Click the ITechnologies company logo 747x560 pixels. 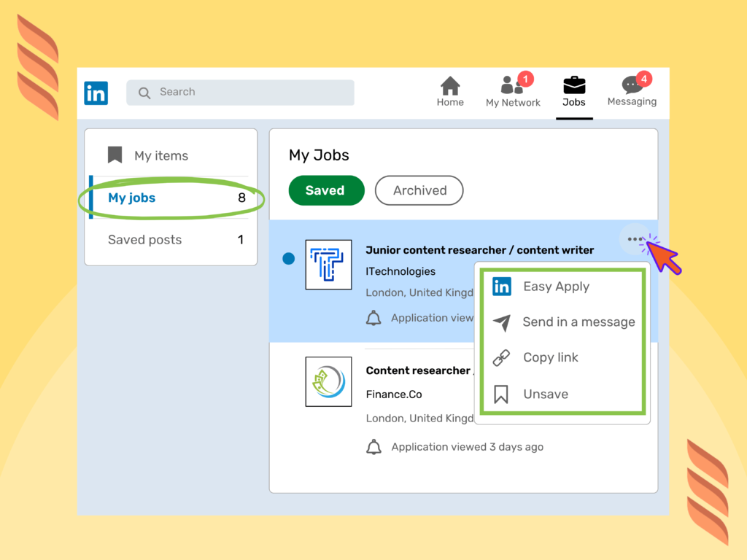(x=328, y=264)
